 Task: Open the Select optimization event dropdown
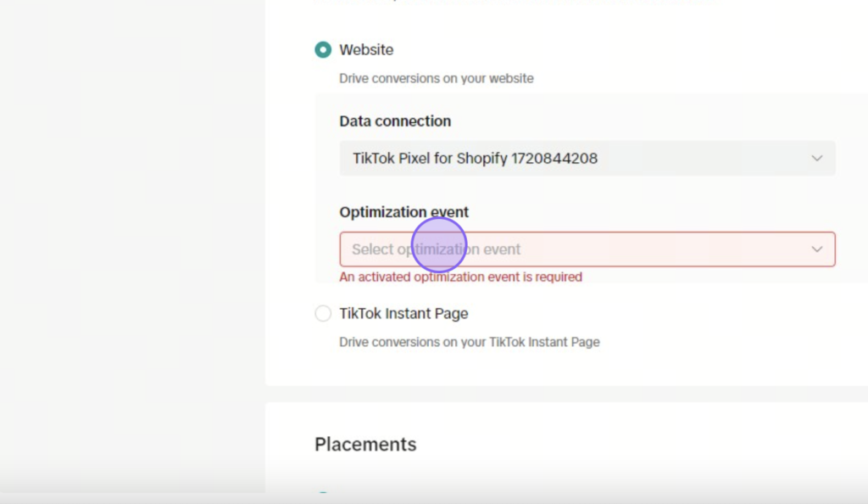(587, 249)
